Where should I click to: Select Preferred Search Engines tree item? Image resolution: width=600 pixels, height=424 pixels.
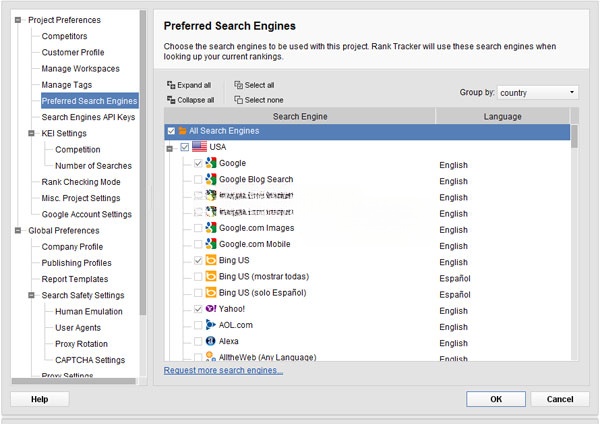(x=90, y=101)
